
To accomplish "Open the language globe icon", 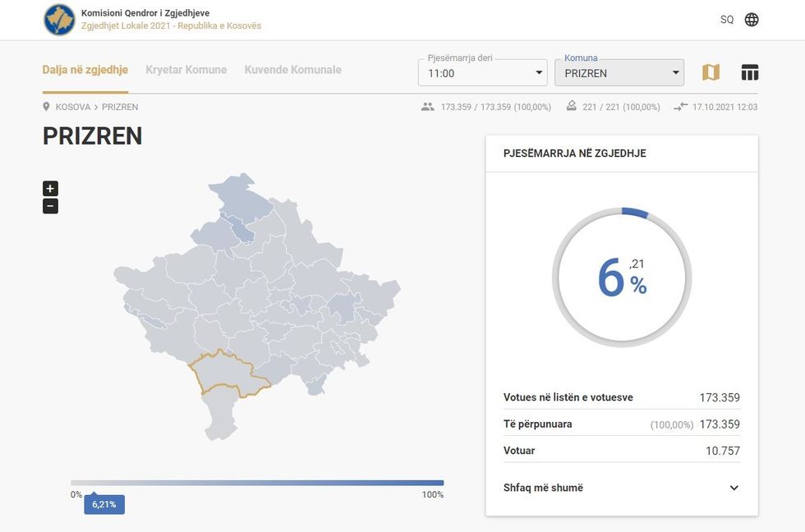I will coord(752,20).
